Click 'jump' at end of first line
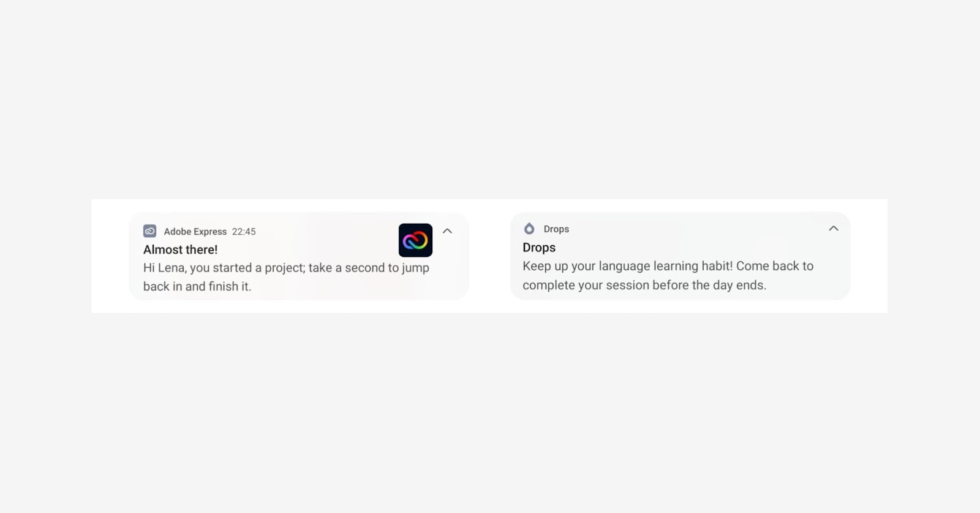980x513 pixels. tap(415, 268)
